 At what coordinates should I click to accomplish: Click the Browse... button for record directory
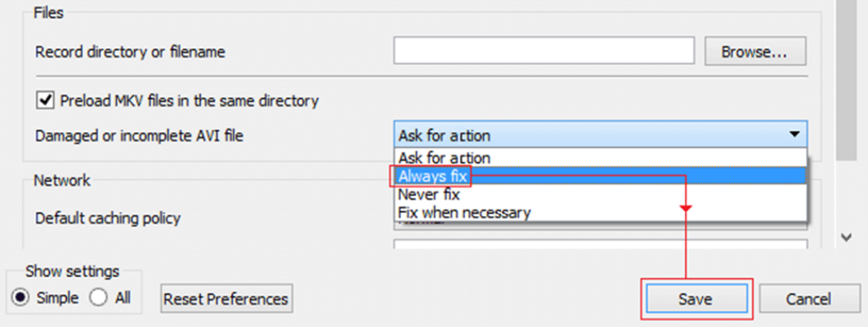(754, 52)
